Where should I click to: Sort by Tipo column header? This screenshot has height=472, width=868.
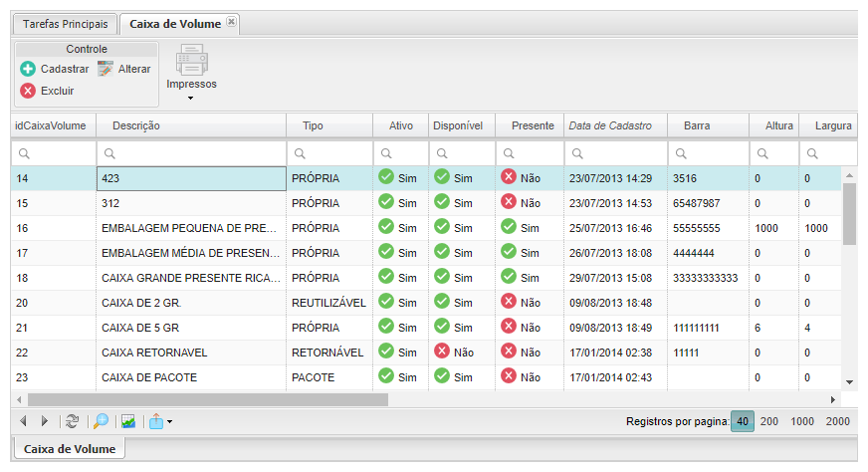329,125
